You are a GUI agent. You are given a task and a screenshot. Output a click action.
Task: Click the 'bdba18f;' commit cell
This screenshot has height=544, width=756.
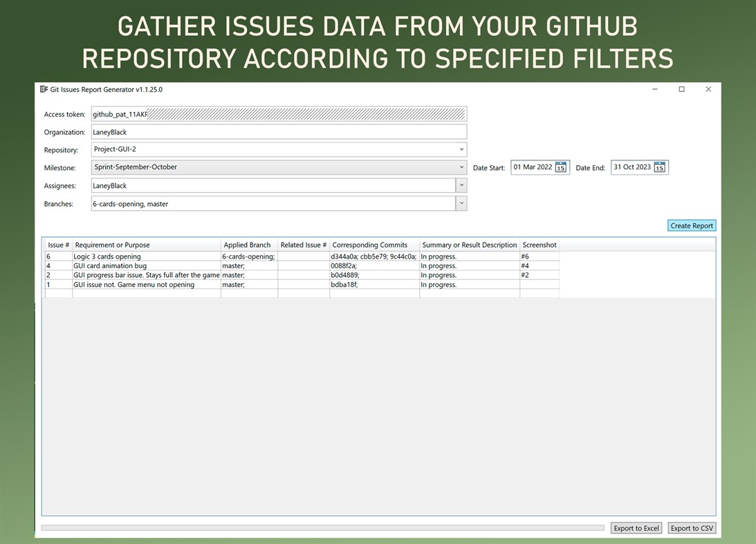[375, 285]
